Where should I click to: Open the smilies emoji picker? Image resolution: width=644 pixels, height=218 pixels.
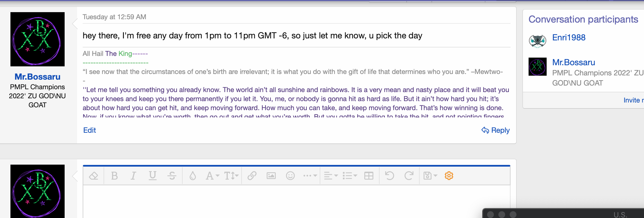click(290, 176)
